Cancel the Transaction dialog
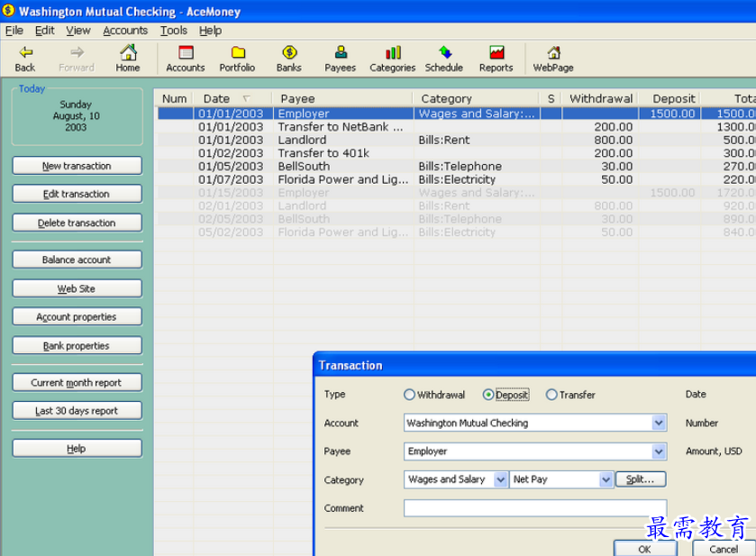756x556 pixels. pyautogui.click(x=724, y=549)
